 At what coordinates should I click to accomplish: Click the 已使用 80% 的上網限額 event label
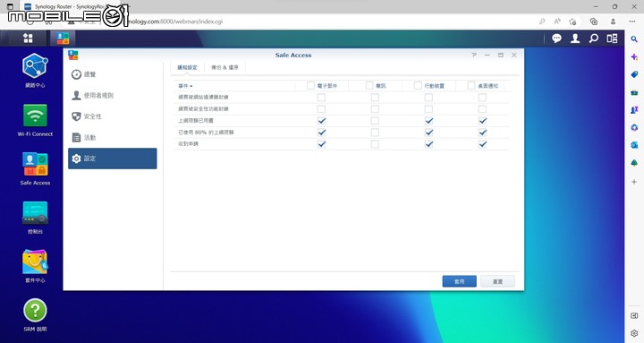206,133
